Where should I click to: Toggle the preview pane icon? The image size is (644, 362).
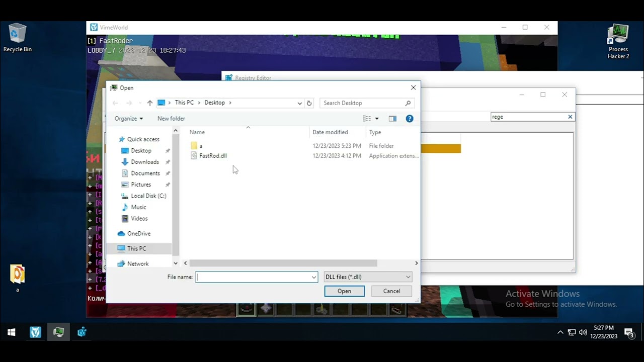(392, 119)
